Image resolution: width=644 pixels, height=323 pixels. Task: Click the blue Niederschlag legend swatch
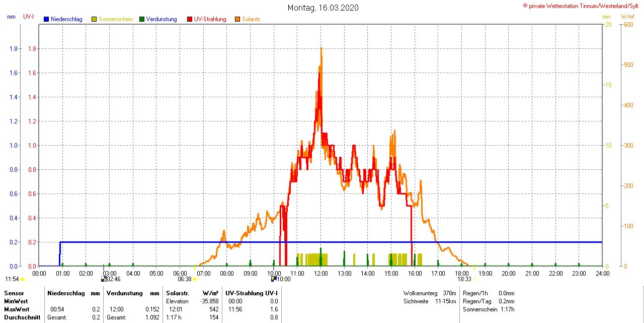pos(46,19)
